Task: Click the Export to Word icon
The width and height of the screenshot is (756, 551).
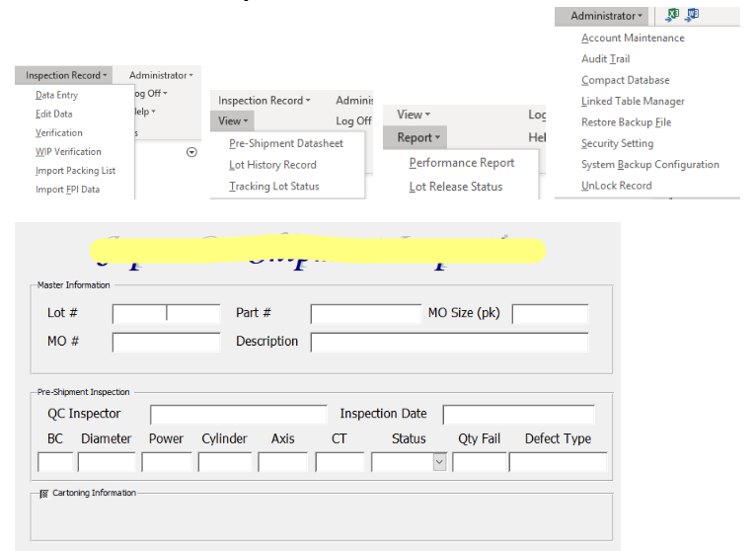Action: pos(692,16)
